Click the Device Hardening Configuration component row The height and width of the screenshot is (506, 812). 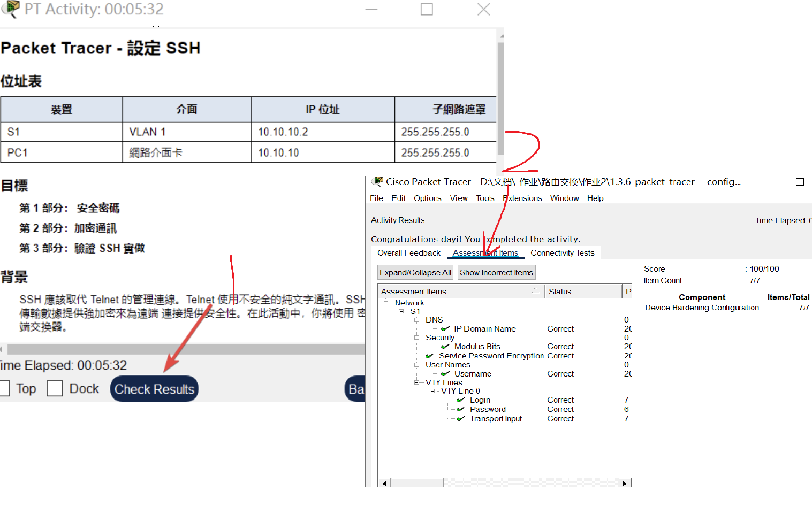point(727,308)
